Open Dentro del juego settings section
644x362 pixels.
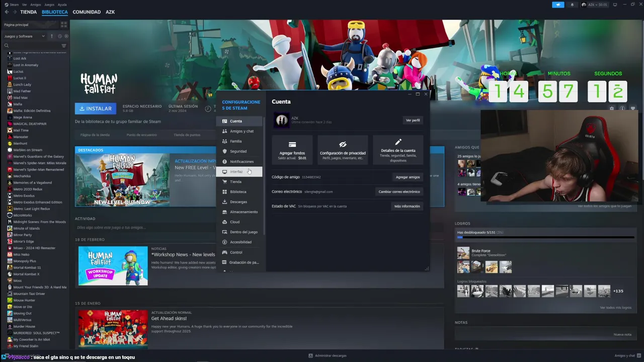tap(239, 232)
